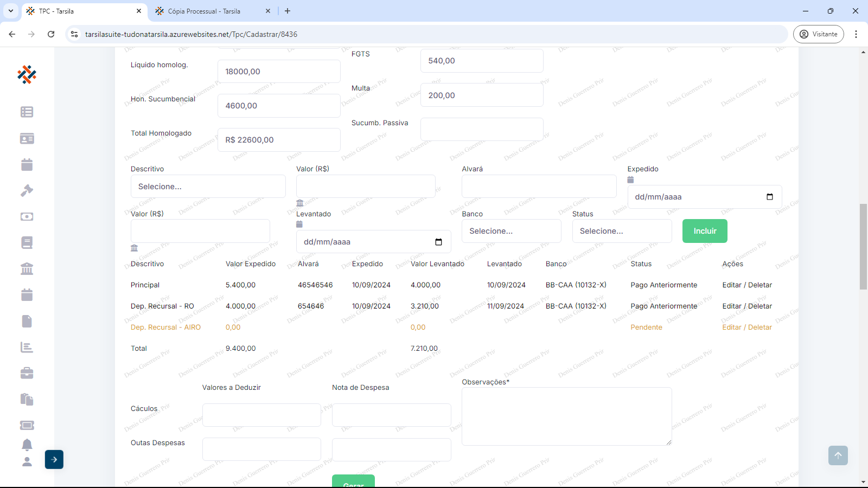The width and height of the screenshot is (868, 488).
Task: Click Editar / Deletar for Principal row
Action: pos(746,285)
